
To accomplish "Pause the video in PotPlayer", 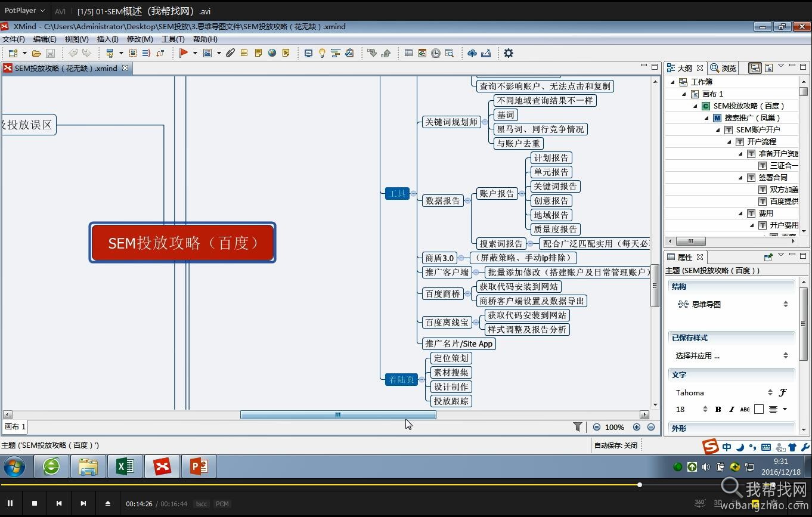I will click(10, 503).
